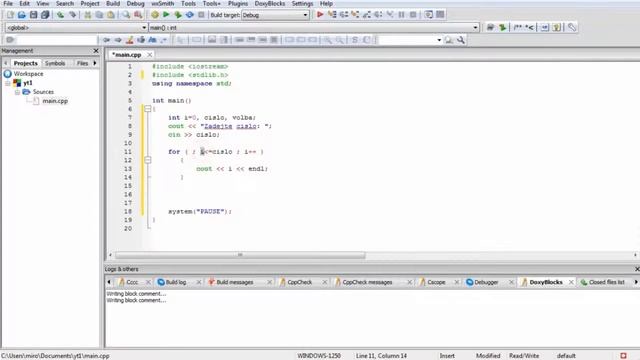640x360 pixels.
Task: Collapse the yt1 project tree node
Action: click(x=7, y=83)
